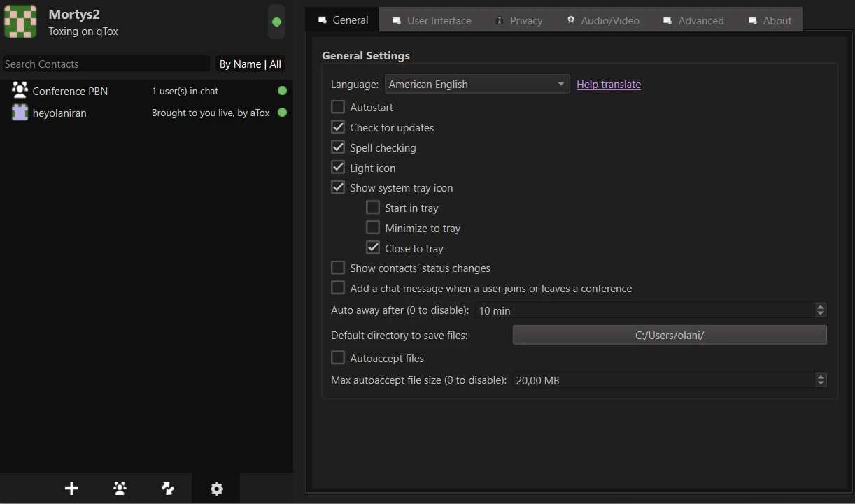Open the Language dropdown

[476, 85]
